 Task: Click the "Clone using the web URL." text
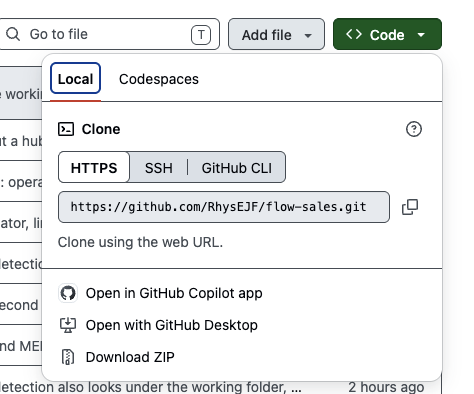(x=140, y=242)
